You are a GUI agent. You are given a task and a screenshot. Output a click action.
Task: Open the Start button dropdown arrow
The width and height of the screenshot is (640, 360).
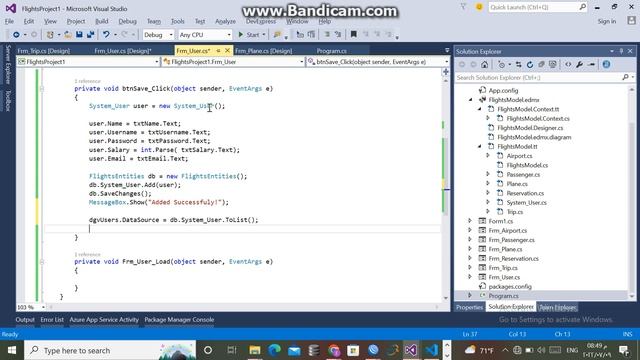click(x=264, y=35)
